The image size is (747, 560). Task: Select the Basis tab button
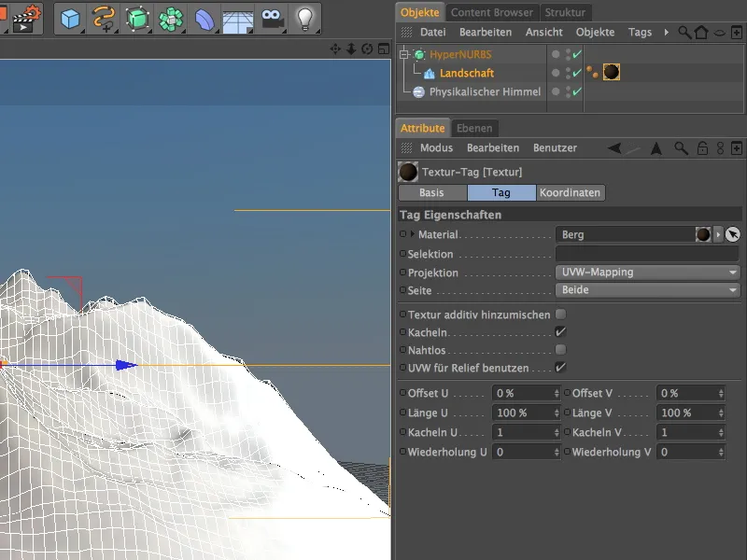point(432,192)
